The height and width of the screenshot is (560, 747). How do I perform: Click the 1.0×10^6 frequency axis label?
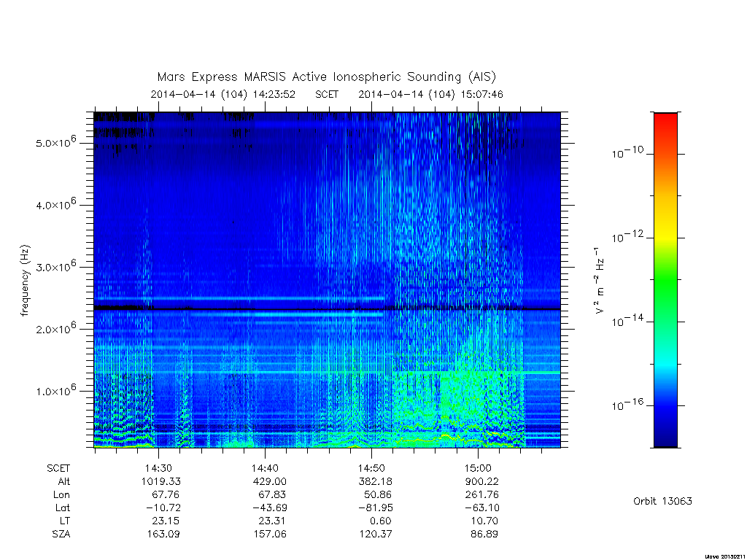pyautogui.click(x=55, y=390)
